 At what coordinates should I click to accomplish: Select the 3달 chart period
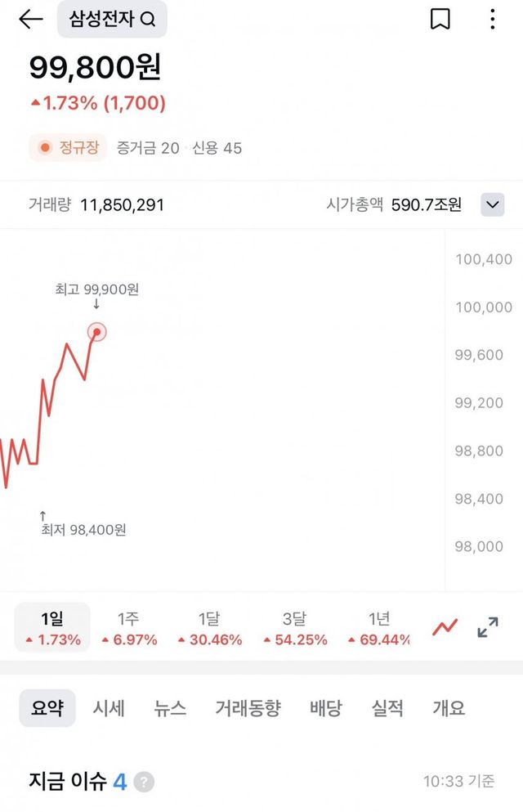295,628
